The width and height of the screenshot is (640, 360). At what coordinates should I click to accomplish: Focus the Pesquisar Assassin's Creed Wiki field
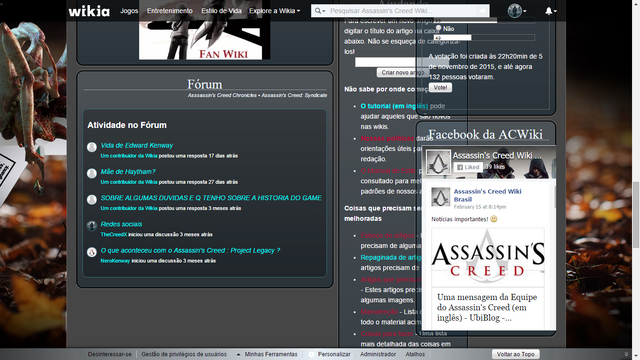click(402, 11)
